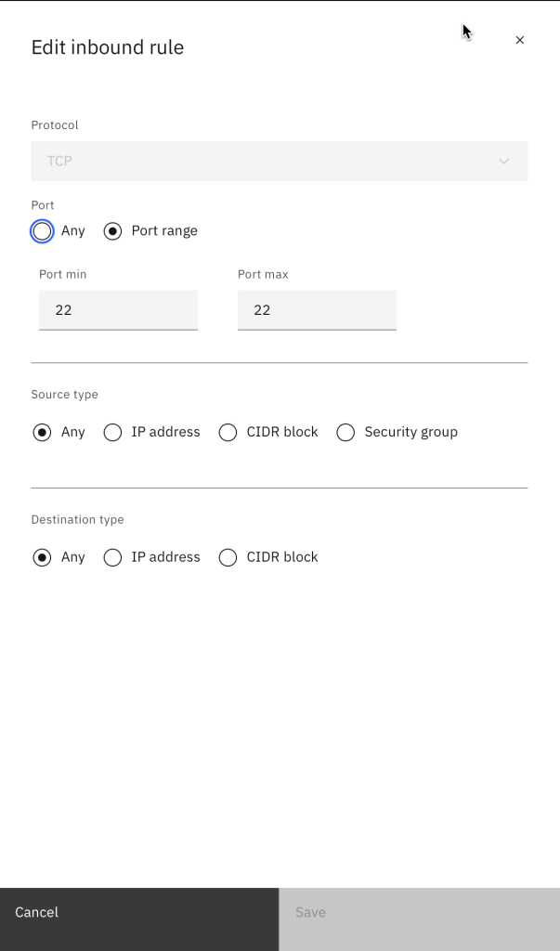
Task: Select Any under Source type
Action: pyautogui.click(x=43, y=432)
